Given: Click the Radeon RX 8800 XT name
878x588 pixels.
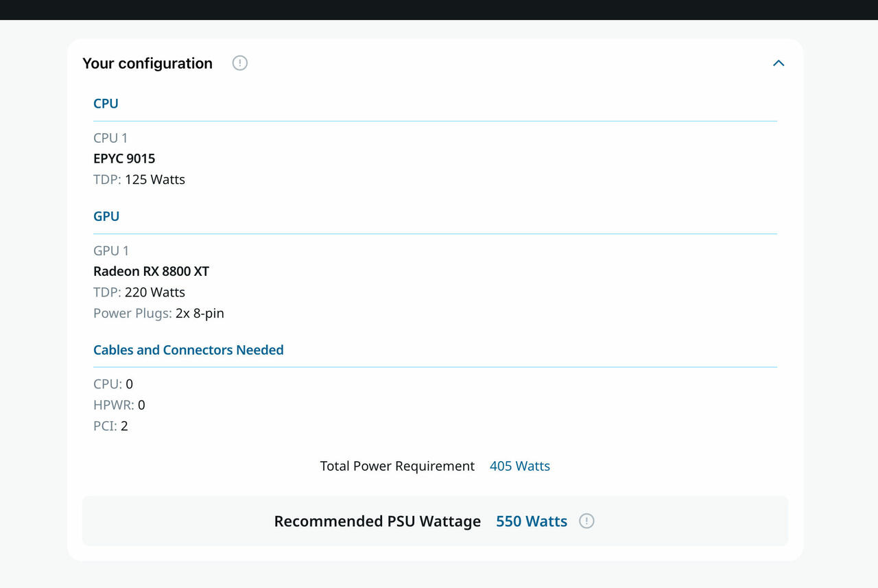Looking at the screenshot, I should pyautogui.click(x=151, y=271).
